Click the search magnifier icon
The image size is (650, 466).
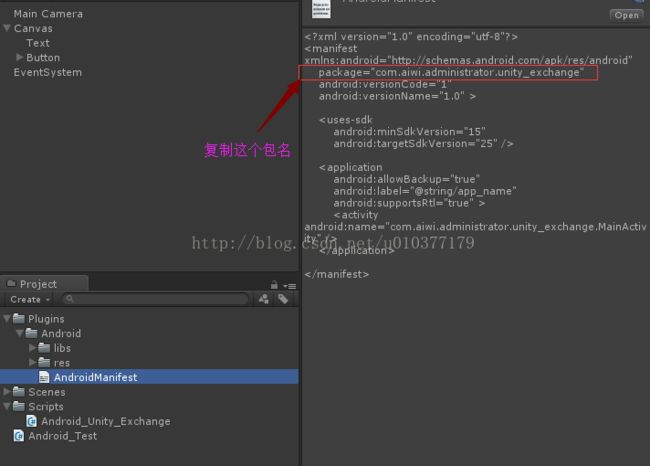tap(70, 299)
